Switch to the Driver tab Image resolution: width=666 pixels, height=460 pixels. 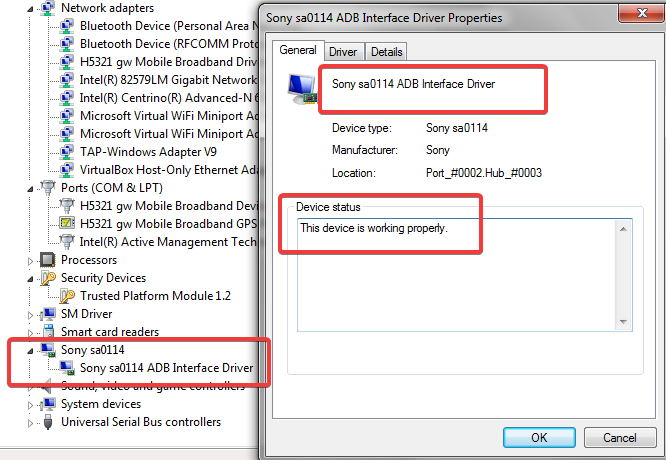point(343,52)
